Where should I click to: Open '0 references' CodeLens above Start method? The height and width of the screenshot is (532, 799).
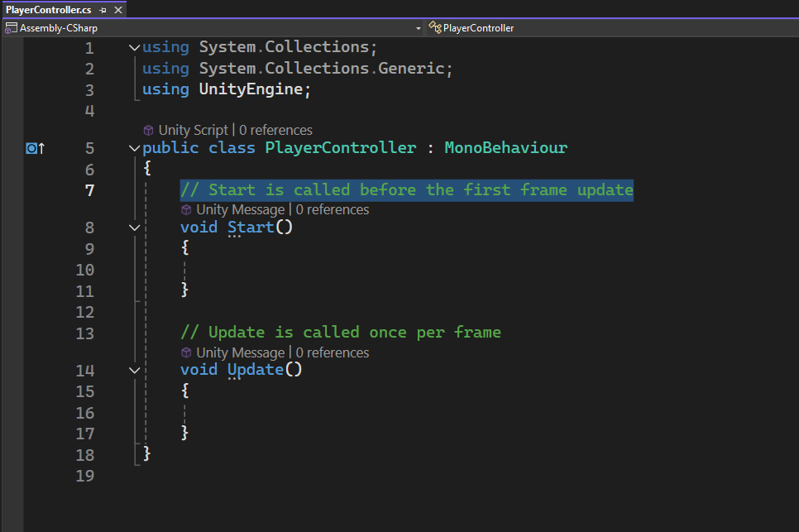333,210
